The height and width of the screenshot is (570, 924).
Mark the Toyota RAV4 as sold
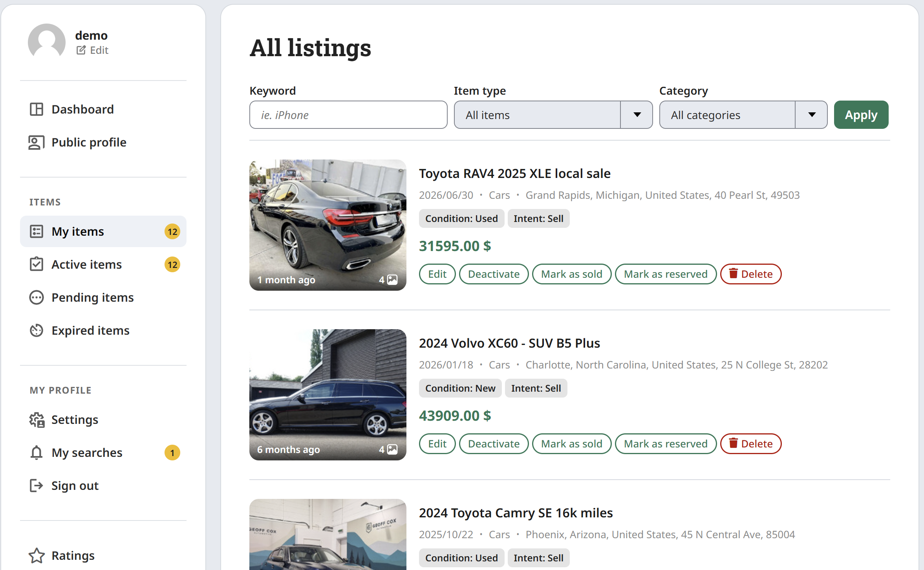(572, 274)
